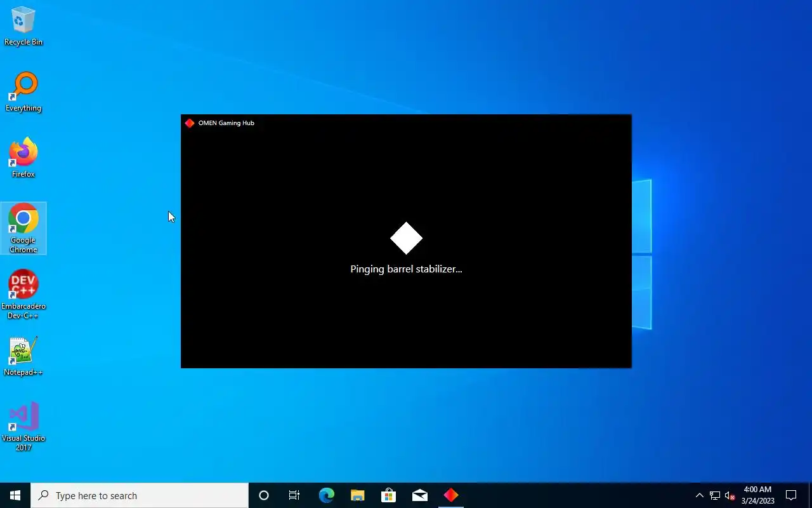Open Microsoft Store from the taskbar
Image resolution: width=812 pixels, height=508 pixels.
[x=388, y=495]
